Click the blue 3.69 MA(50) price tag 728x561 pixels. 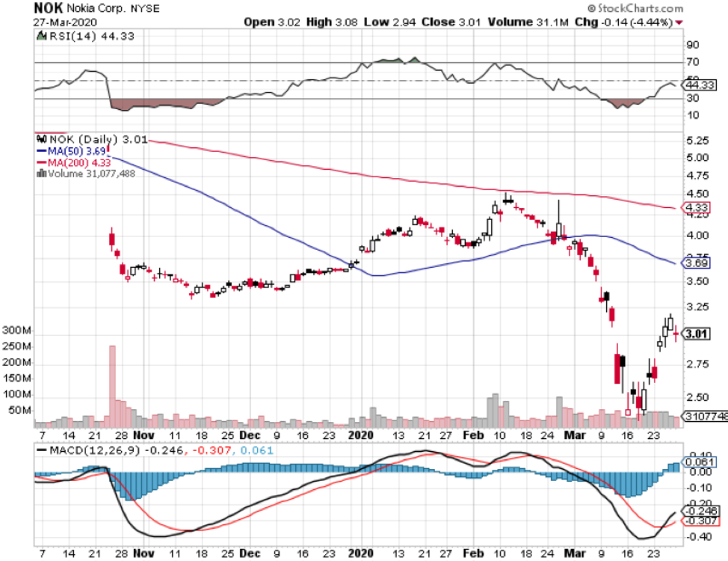695,263
